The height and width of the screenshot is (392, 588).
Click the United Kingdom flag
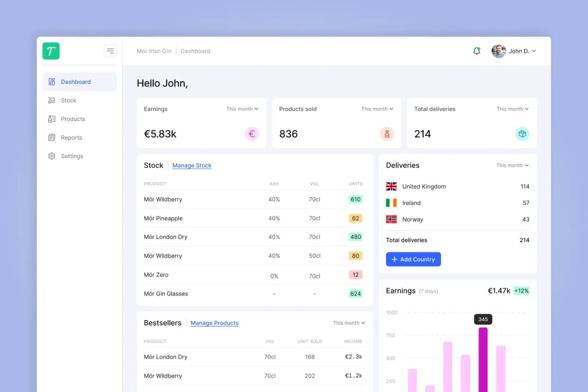pyautogui.click(x=391, y=186)
